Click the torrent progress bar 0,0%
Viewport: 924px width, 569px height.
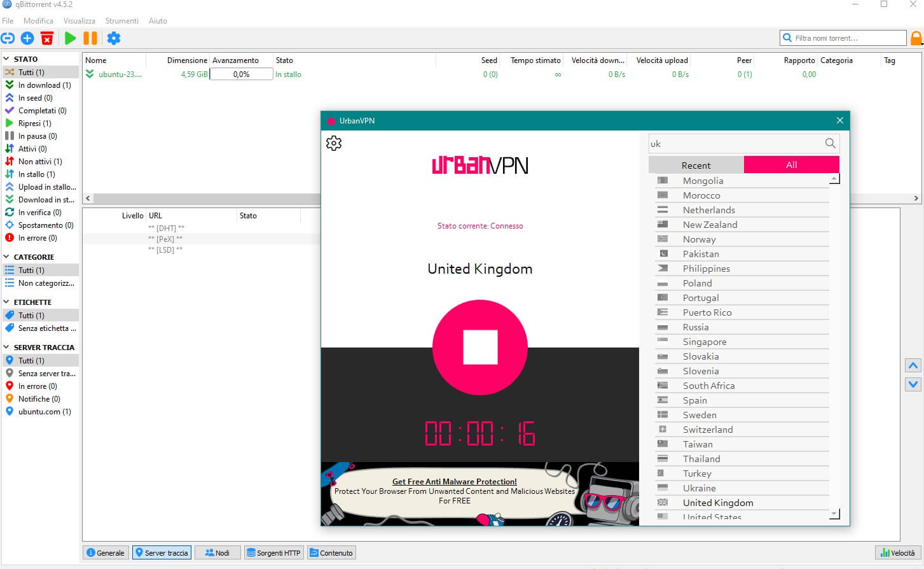[x=241, y=74]
